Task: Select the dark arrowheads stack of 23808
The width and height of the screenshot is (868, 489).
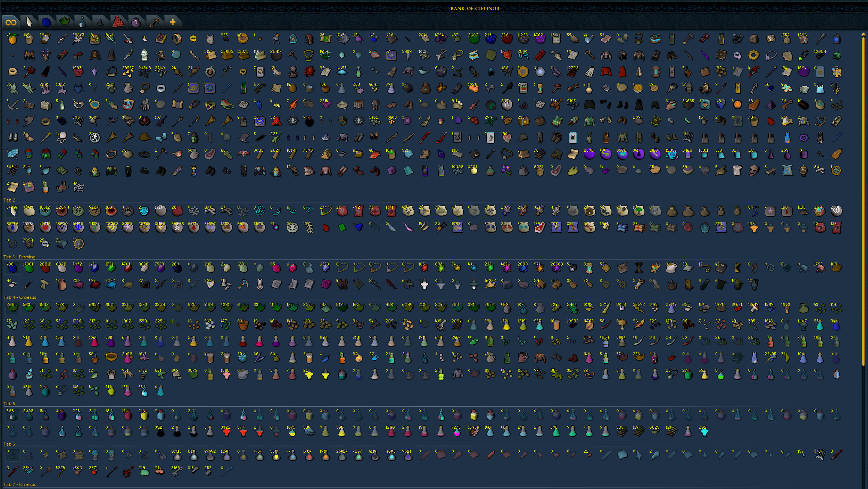Action: point(144,72)
